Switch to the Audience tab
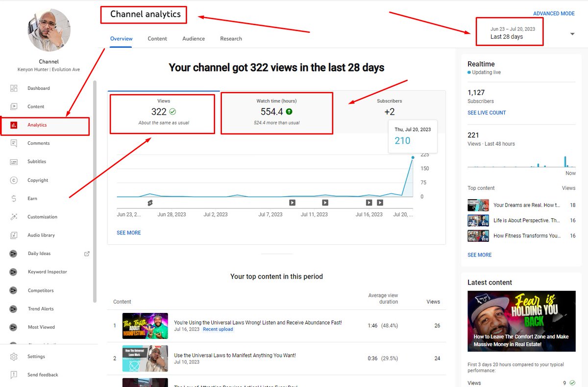This screenshot has height=387, width=588. [194, 39]
